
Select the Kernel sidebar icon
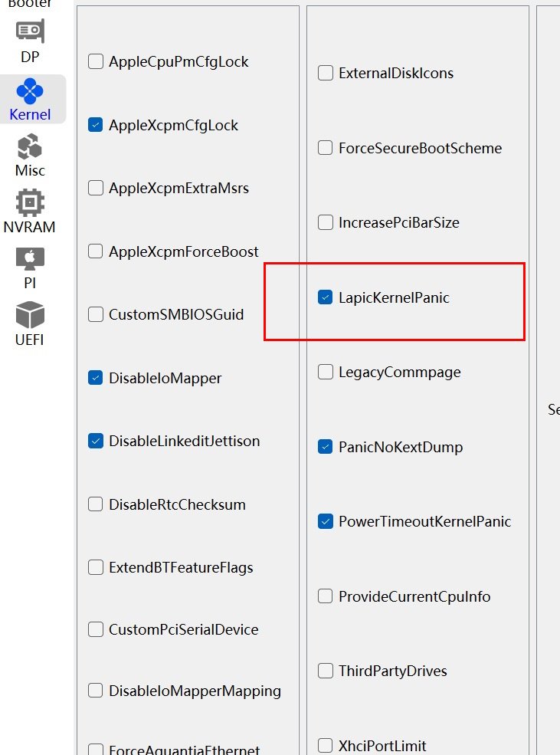30,92
